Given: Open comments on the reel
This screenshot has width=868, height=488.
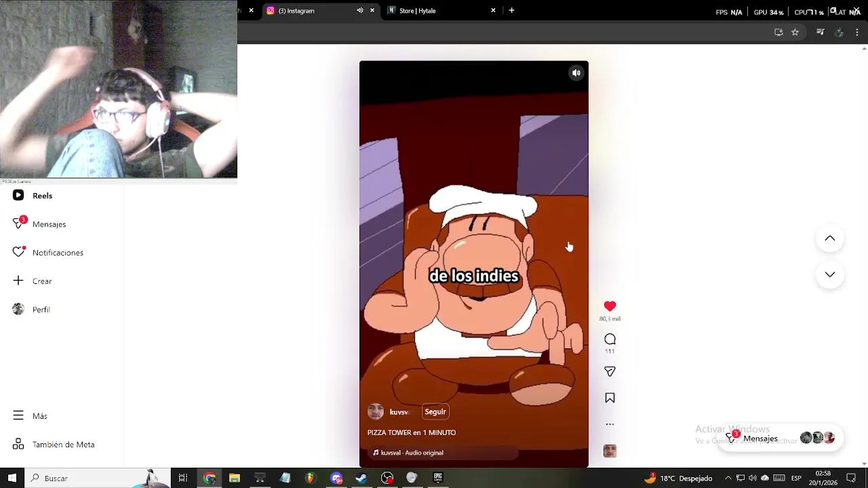Looking at the screenshot, I should (x=610, y=340).
